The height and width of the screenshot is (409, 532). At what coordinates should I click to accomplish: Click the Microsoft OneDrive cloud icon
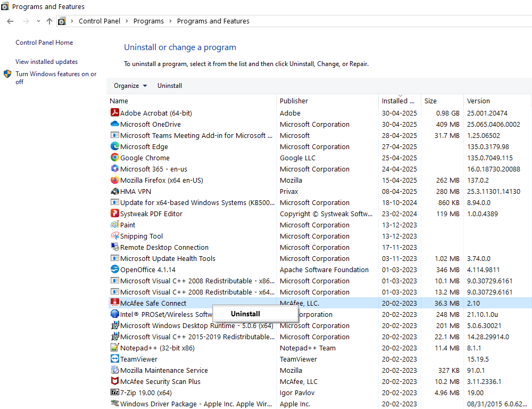[115, 124]
